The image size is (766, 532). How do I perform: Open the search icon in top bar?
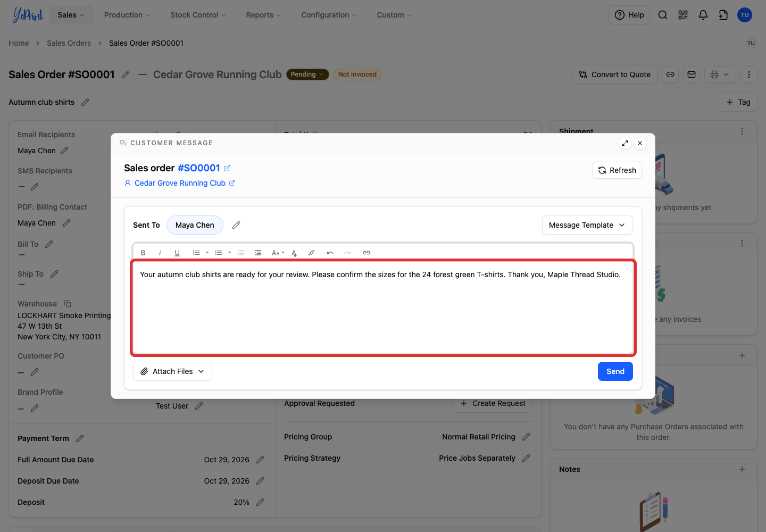[x=663, y=15]
